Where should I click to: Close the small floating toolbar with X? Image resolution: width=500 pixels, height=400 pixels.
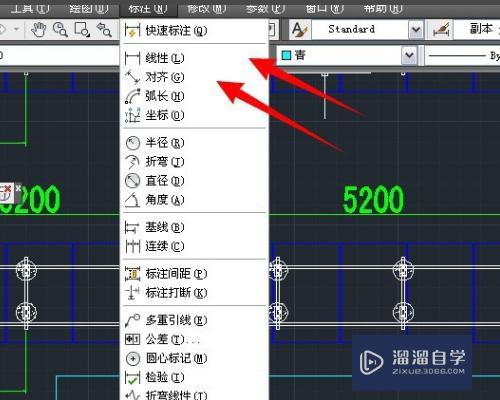[18, 188]
